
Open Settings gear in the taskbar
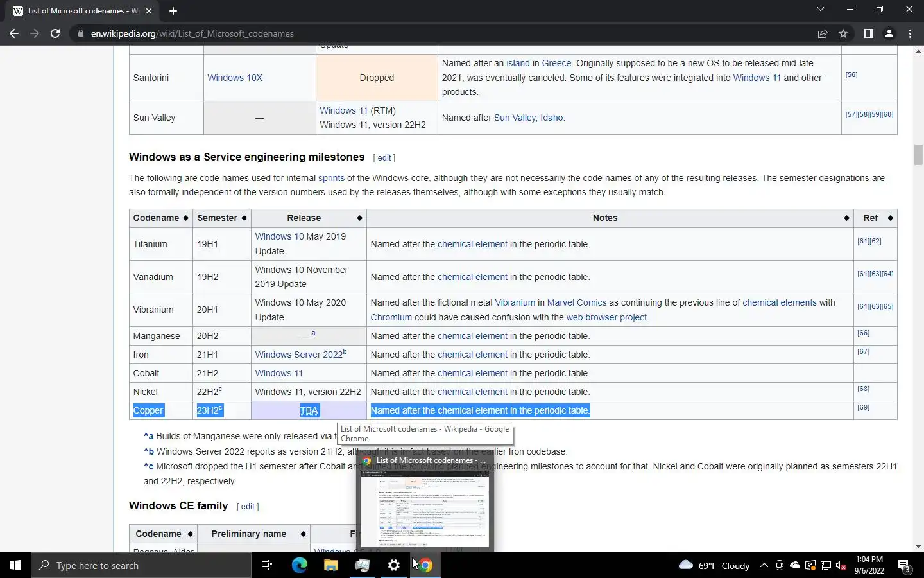pyautogui.click(x=394, y=565)
